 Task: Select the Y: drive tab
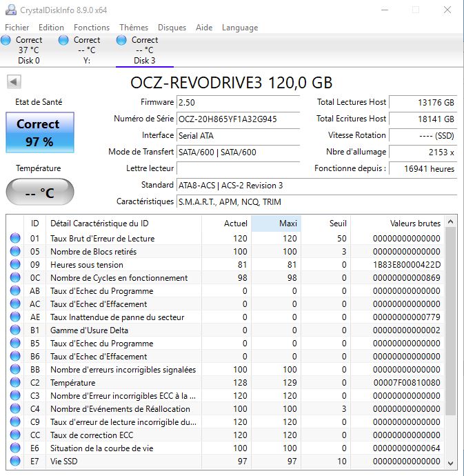[87, 50]
